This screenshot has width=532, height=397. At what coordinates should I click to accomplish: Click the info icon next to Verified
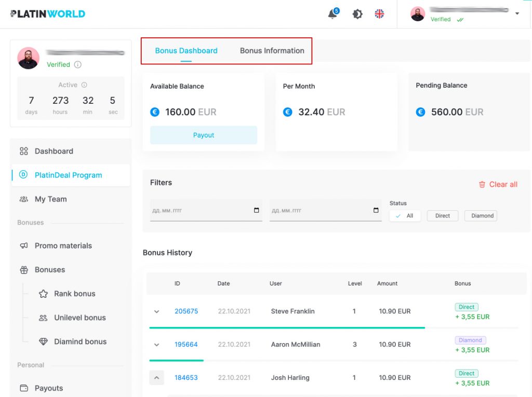click(78, 65)
